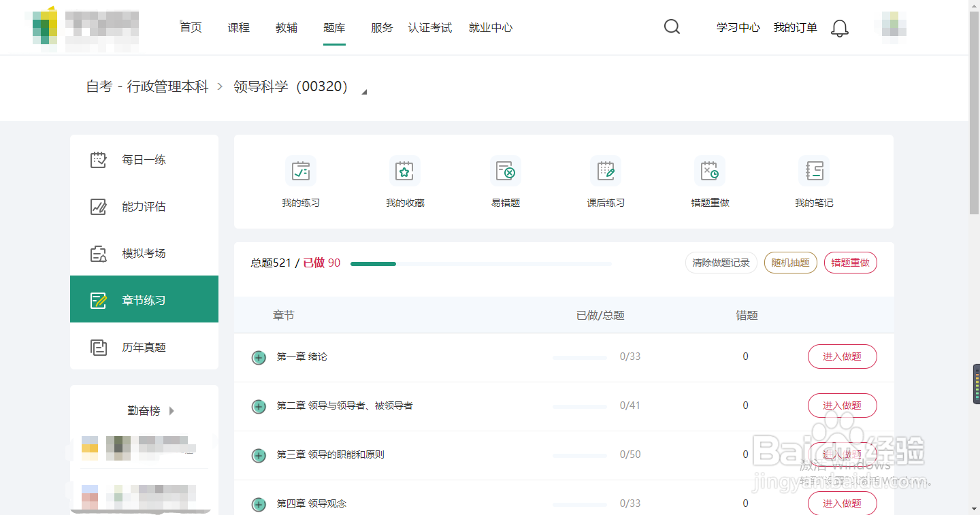
Task: Open the notification bell icon
Action: pyautogui.click(x=840, y=28)
